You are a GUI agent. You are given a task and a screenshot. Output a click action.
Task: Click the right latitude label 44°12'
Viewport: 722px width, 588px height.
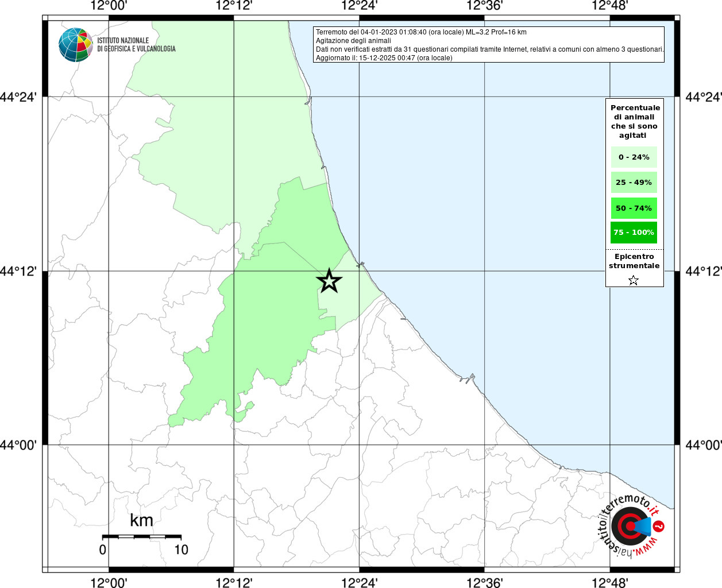click(x=704, y=271)
